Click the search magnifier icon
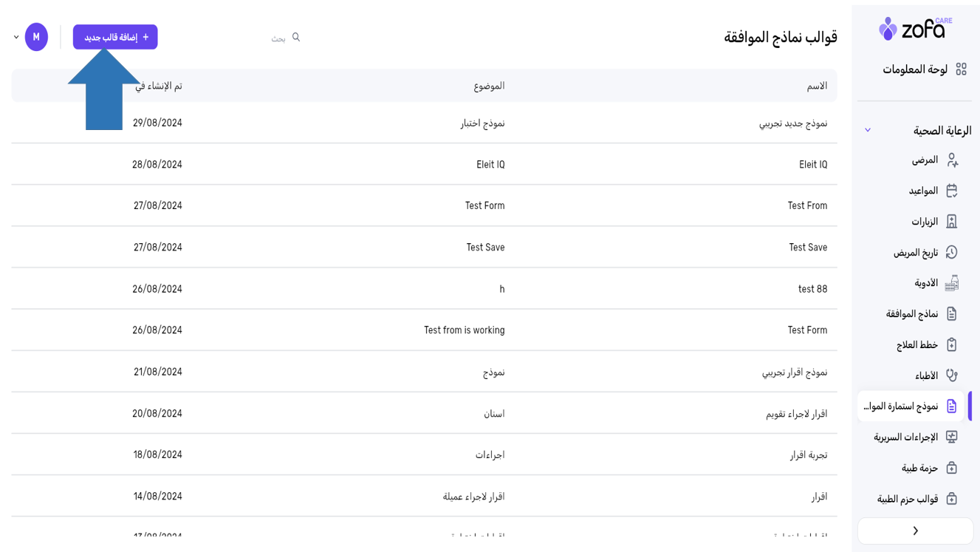The width and height of the screenshot is (980, 552). [296, 37]
